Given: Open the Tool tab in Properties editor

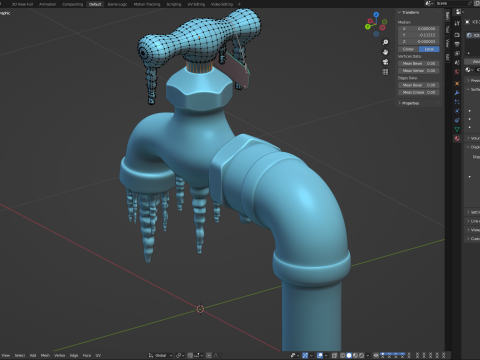Looking at the screenshot, I should click(457, 23).
